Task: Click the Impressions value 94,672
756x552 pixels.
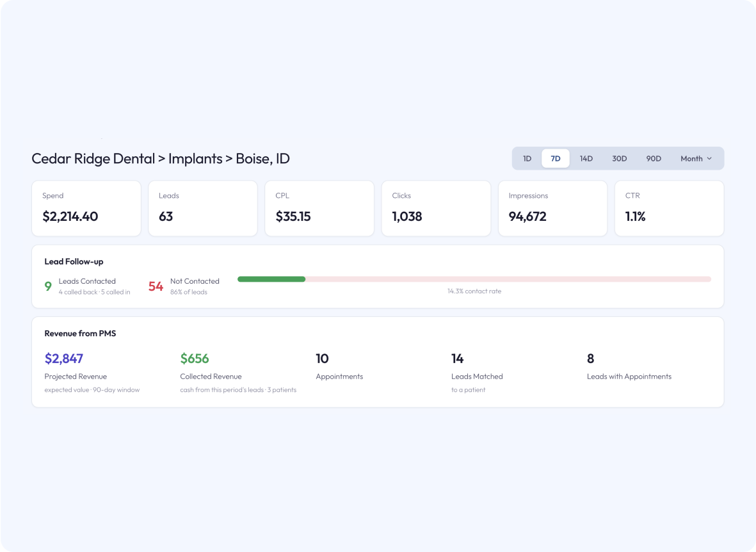Action: click(x=527, y=216)
